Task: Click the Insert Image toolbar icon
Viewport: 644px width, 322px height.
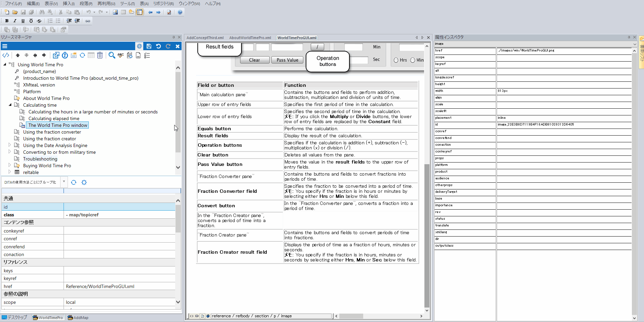Action: click(x=115, y=12)
